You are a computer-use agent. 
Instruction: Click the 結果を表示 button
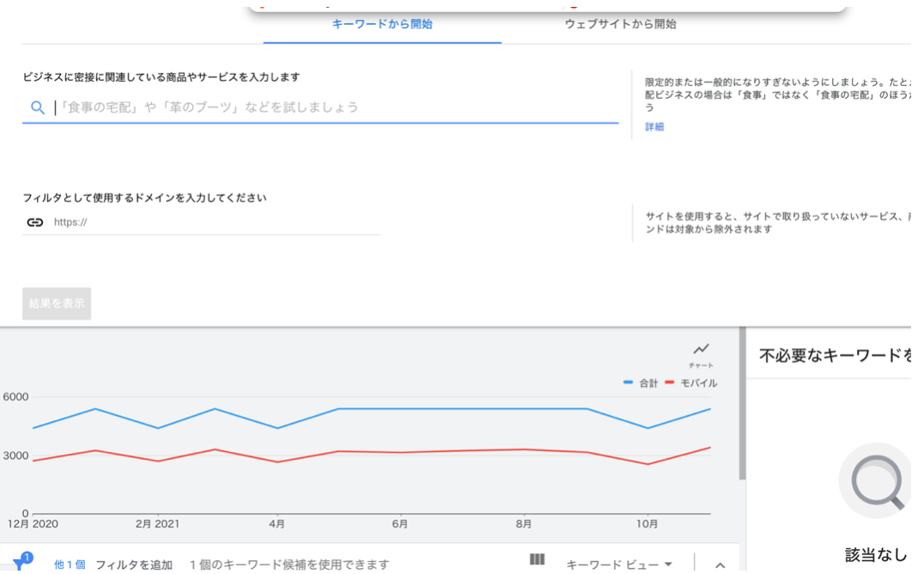pyautogui.click(x=57, y=303)
